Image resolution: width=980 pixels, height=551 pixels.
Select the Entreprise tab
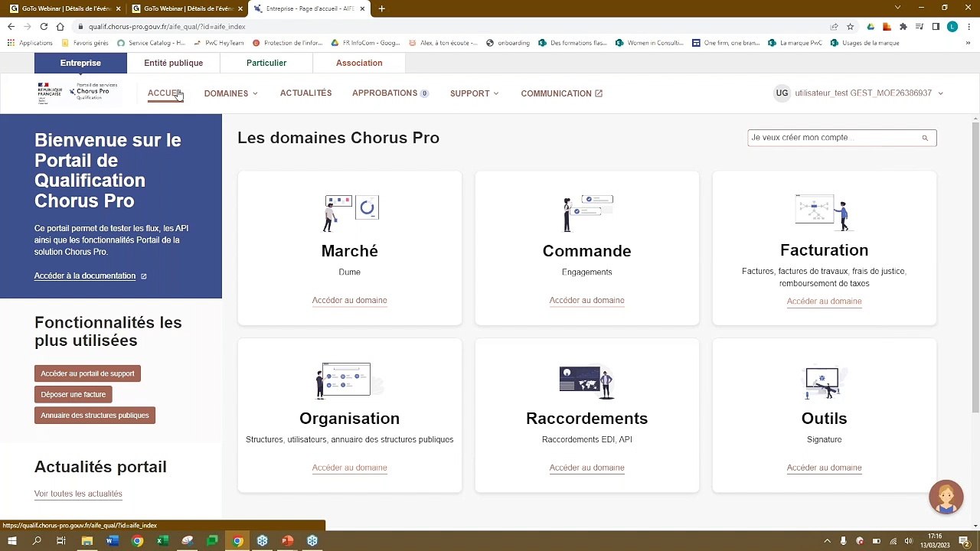(80, 63)
